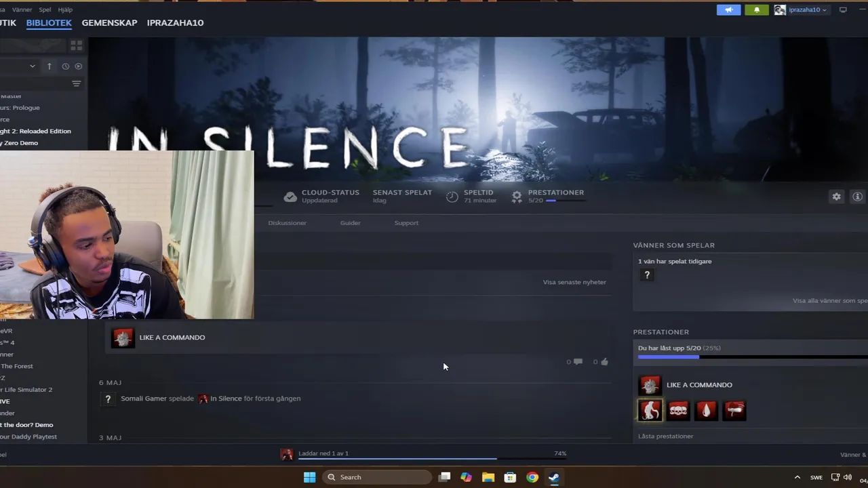This screenshot has height=488, width=868.
Task: Click the SWE language indicator
Action: 816,477
